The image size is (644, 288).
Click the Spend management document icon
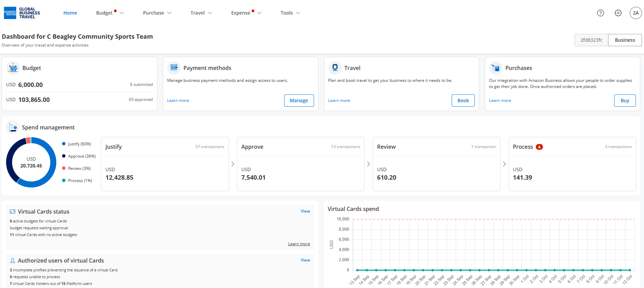(13, 127)
